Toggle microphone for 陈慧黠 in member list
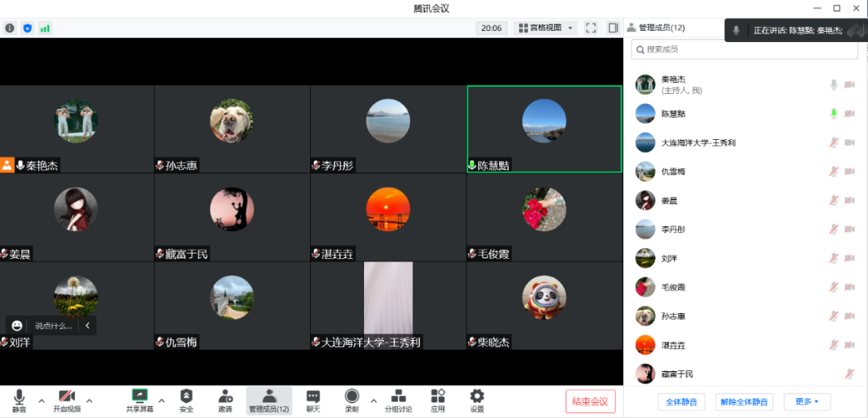Viewport: 868px width, 418px height. pyautogui.click(x=834, y=114)
